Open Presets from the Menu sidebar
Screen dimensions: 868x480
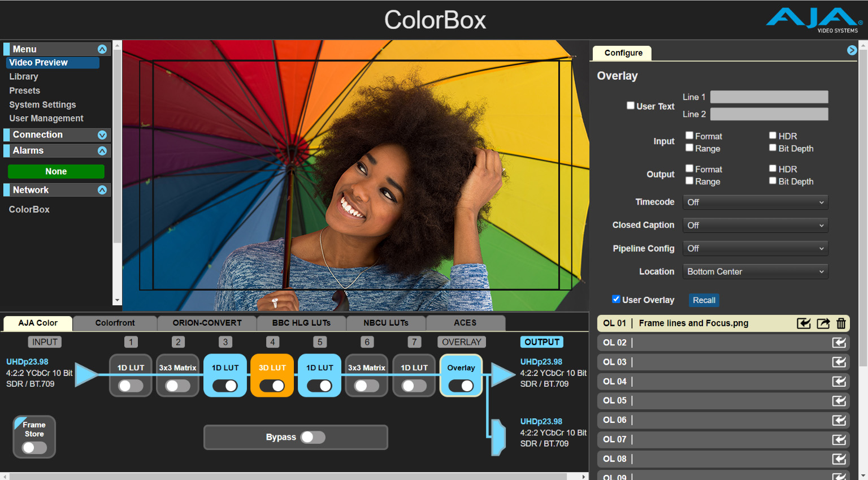(24, 90)
